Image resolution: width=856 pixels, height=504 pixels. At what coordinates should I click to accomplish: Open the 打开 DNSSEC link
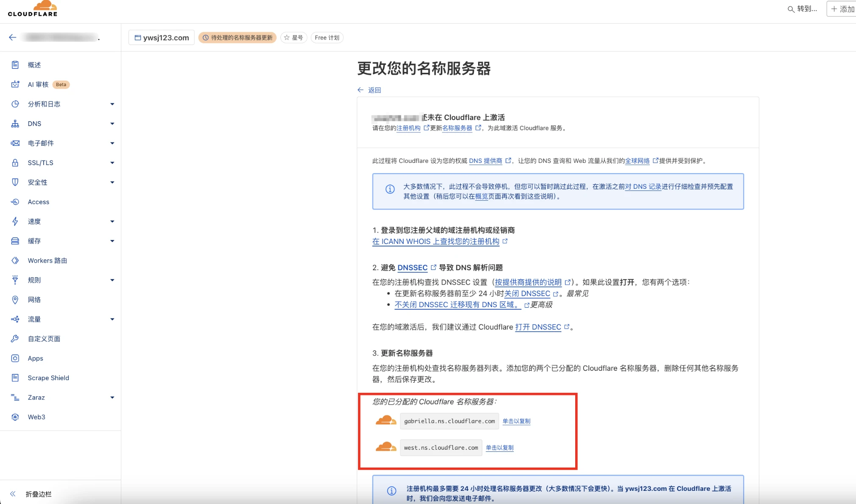point(538,327)
